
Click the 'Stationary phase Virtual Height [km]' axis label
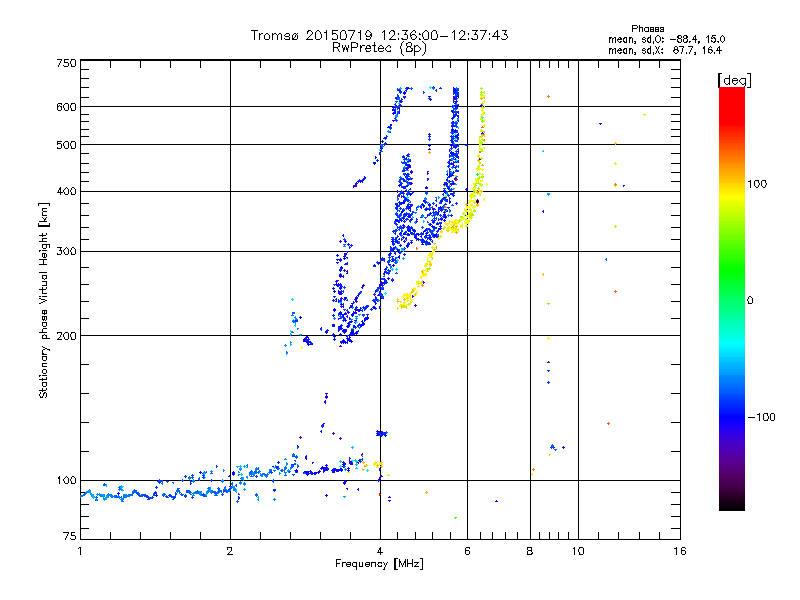[43, 300]
